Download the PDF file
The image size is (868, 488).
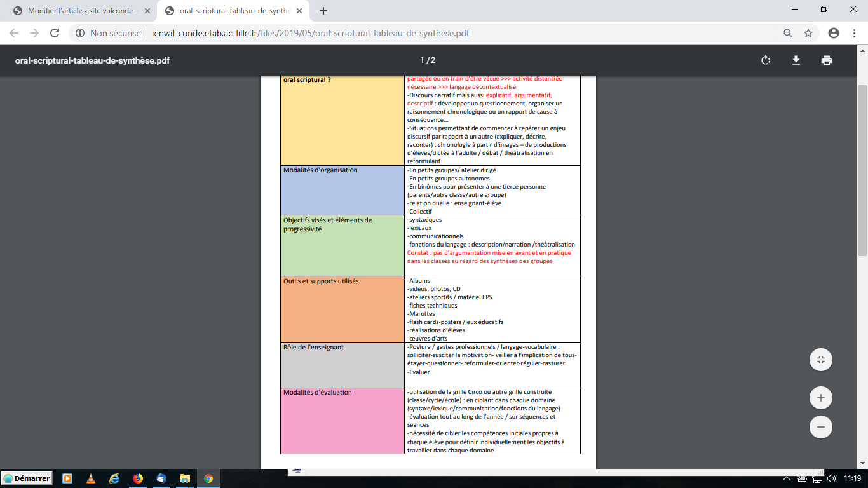click(x=796, y=60)
